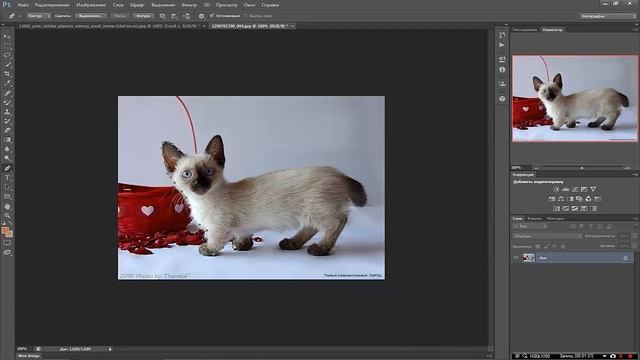Add a Curves adjustment layer

pos(575,189)
